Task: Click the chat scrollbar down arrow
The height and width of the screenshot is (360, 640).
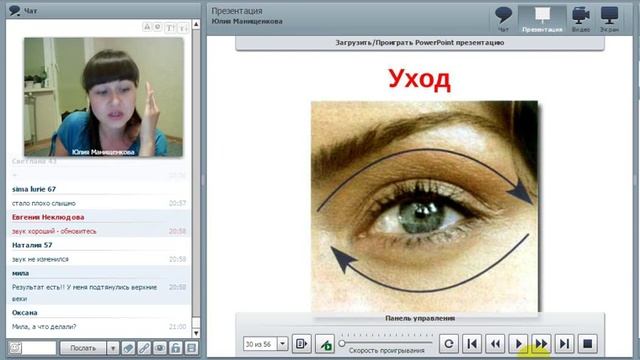Action: [196, 333]
